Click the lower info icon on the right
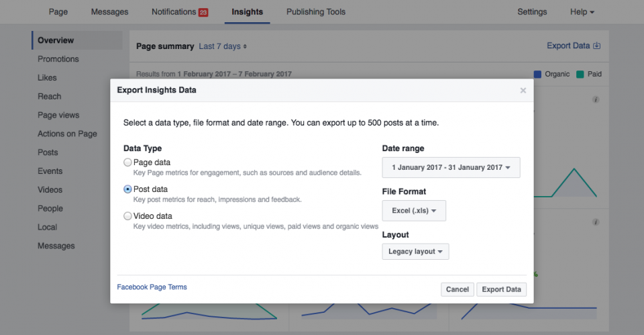Screen dimensions: 644x335 pyautogui.click(x=596, y=222)
